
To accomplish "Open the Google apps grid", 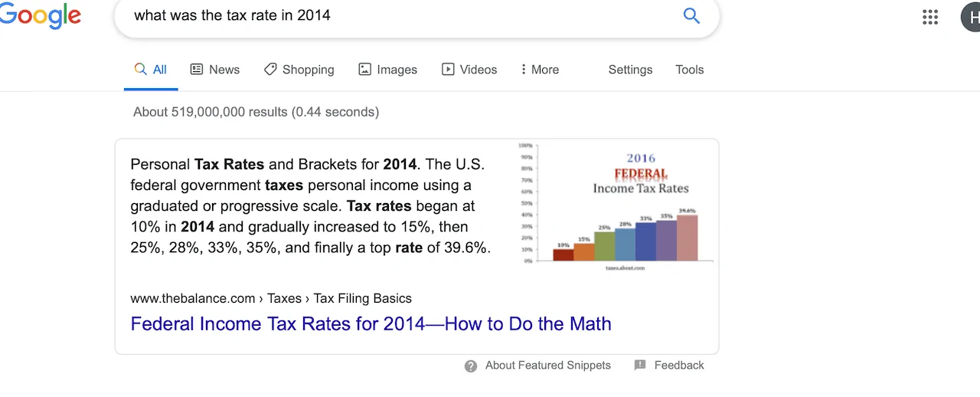I will (x=930, y=17).
